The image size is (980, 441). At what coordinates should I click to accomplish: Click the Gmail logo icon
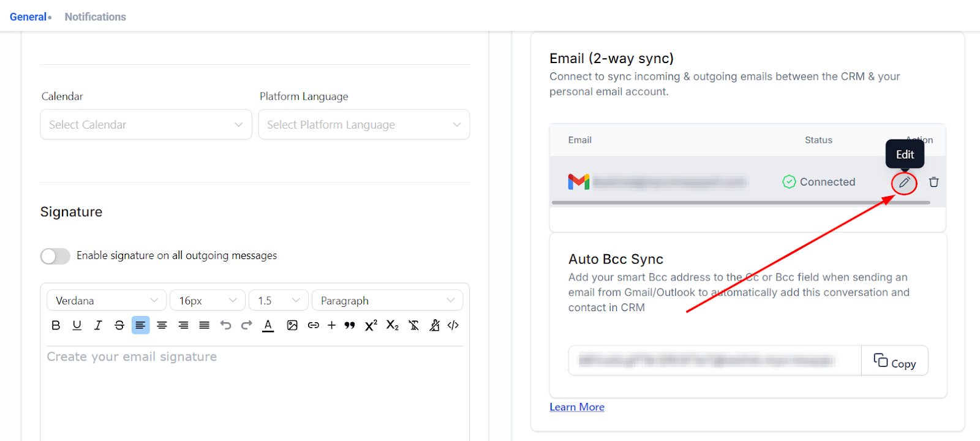point(579,182)
